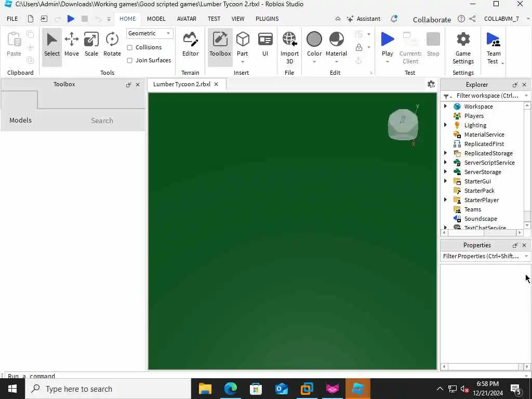This screenshot has width=532, height=399.
Task: Click the new file icon in quick access
Action: point(31,19)
